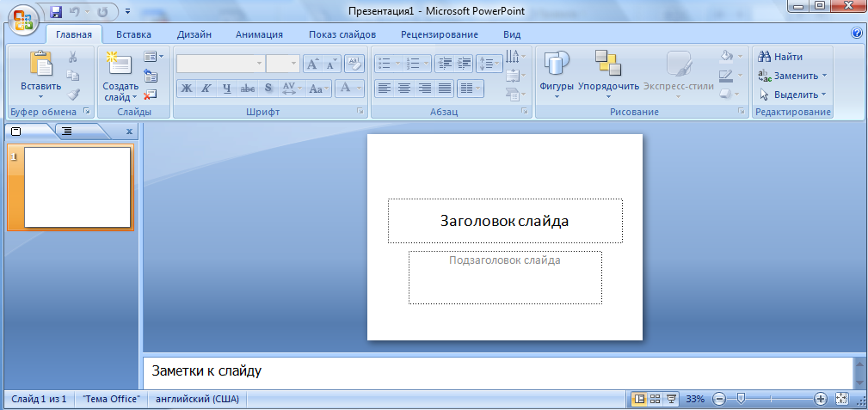Click the Cut scissors icon
This screenshot has height=410, width=868.
tap(72, 57)
